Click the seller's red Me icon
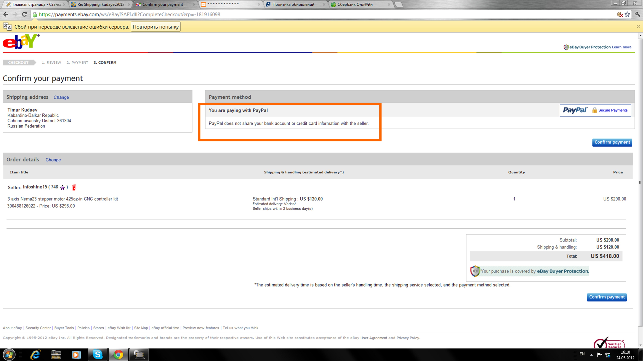644x362 pixels. coord(74,187)
